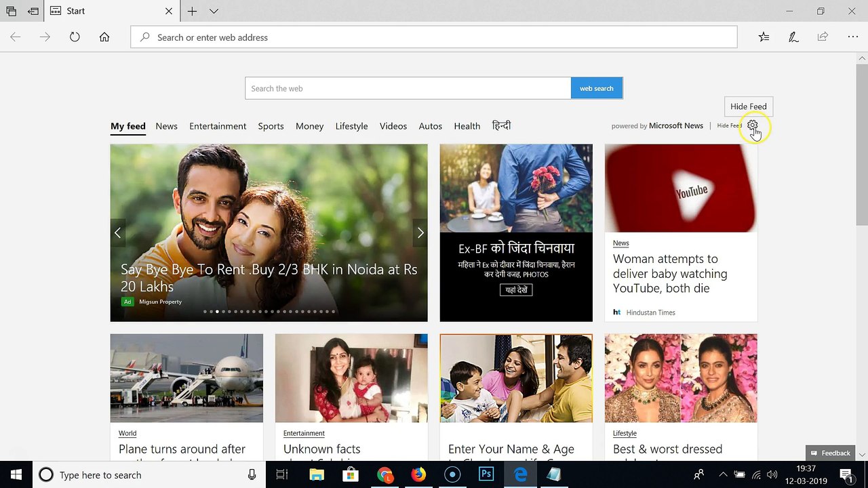The image size is (868, 488).
Task: Open the tabs you've set aside icon
Action: (12, 12)
